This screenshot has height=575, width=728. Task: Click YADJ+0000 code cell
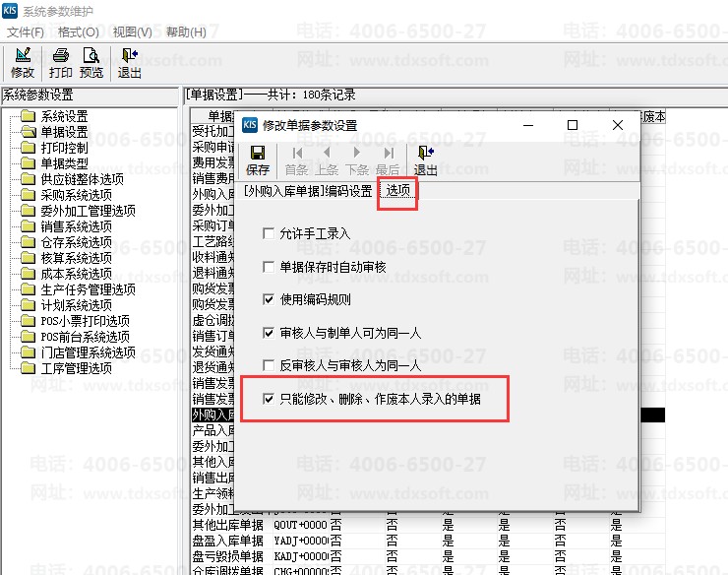click(300, 542)
